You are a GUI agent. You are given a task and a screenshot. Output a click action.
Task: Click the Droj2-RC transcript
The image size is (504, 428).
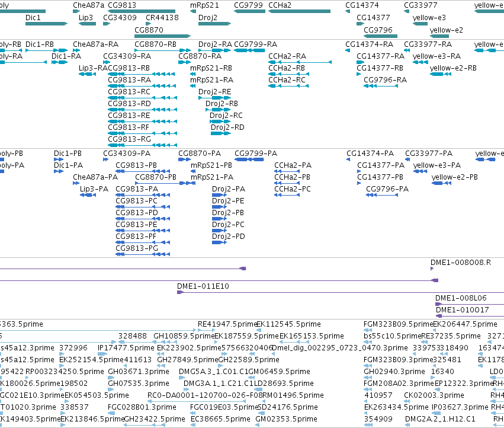220,122
